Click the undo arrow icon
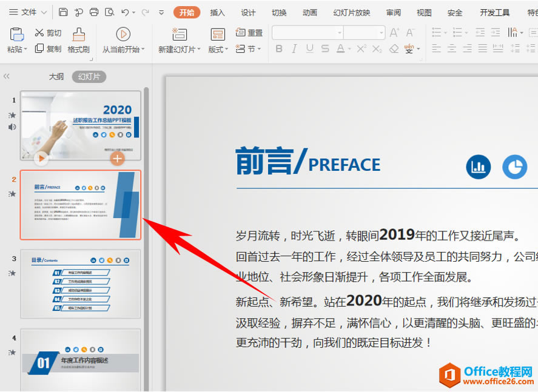 pos(125,12)
